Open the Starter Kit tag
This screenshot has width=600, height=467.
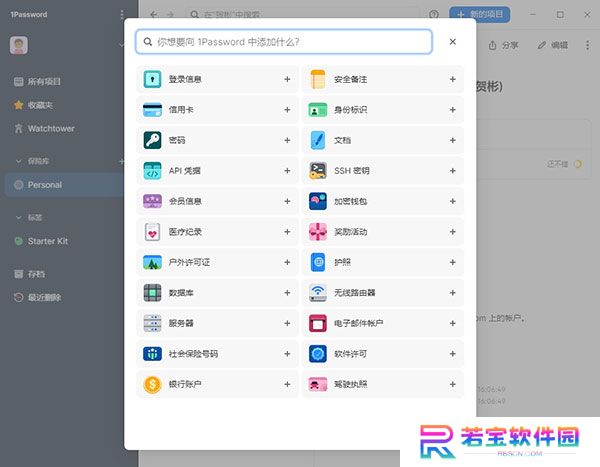click(x=41, y=241)
